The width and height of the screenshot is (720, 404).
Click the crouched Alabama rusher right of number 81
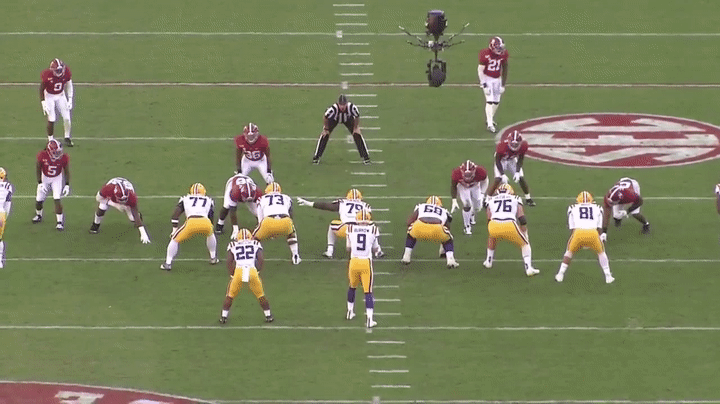(626, 201)
